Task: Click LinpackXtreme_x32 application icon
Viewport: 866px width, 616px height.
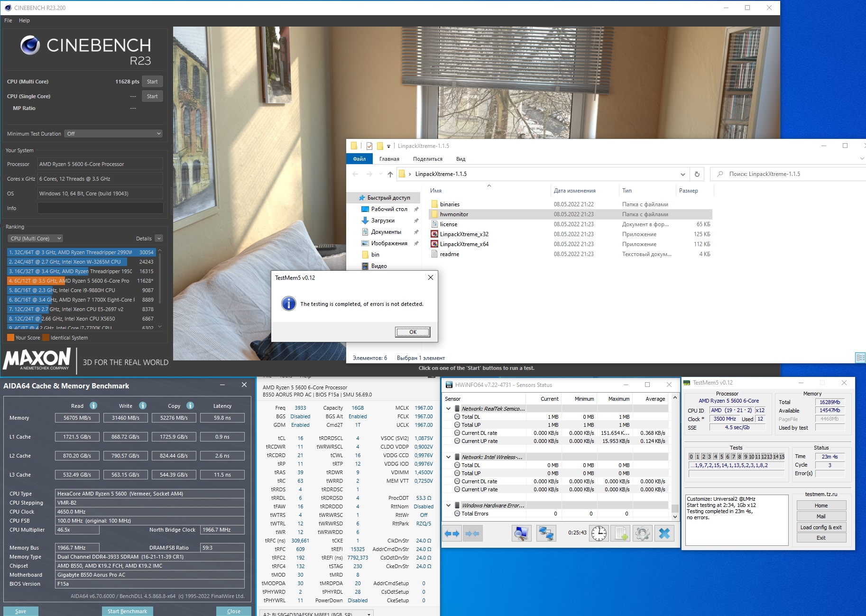Action: click(x=434, y=234)
